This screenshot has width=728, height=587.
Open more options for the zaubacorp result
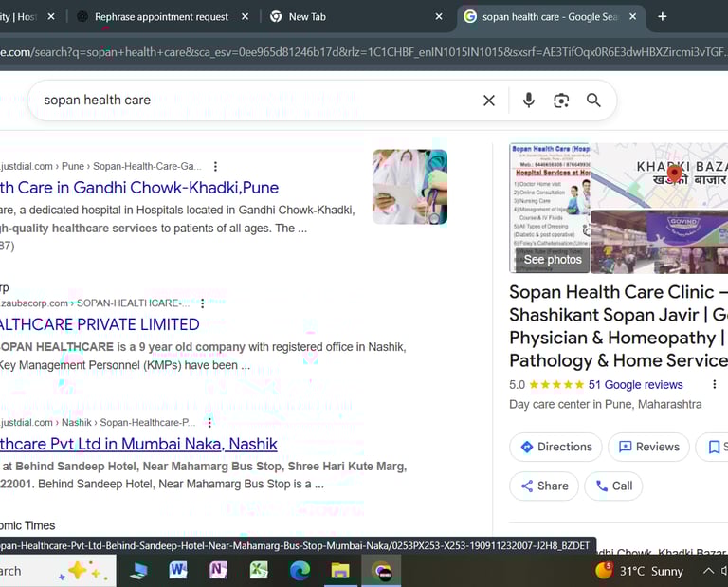[203, 303]
